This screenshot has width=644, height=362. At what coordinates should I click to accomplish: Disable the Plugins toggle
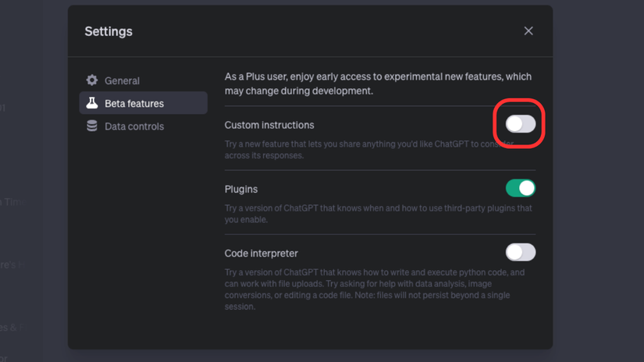click(521, 188)
